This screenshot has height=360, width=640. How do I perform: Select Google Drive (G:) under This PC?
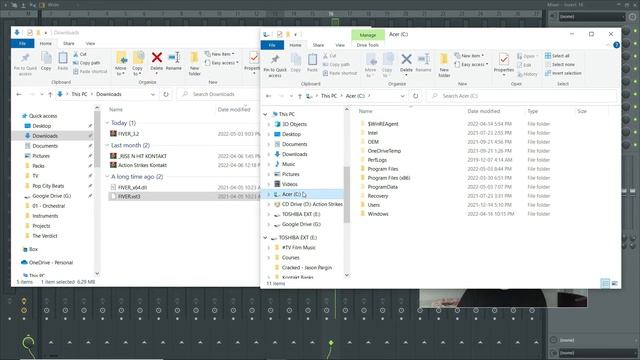pos(301,224)
